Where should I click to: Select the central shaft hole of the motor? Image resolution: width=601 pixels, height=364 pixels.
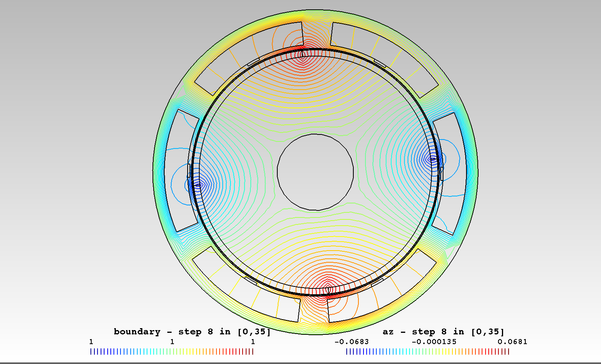(314, 173)
